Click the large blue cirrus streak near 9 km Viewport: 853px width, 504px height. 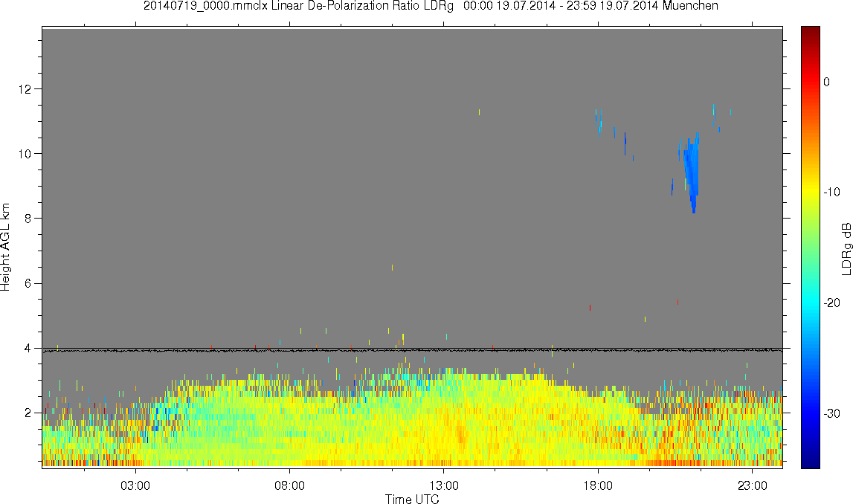click(x=691, y=173)
